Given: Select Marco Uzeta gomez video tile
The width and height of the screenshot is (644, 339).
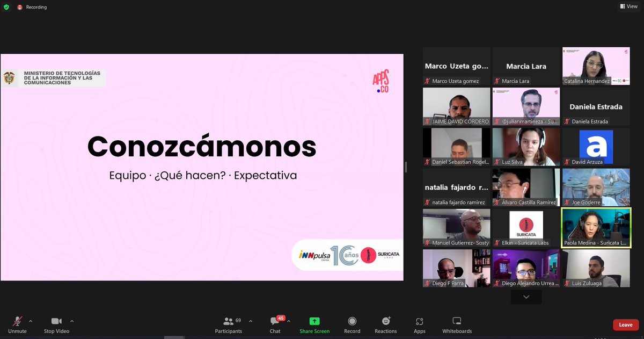Looking at the screenshot, I should [x=457, y=66].
